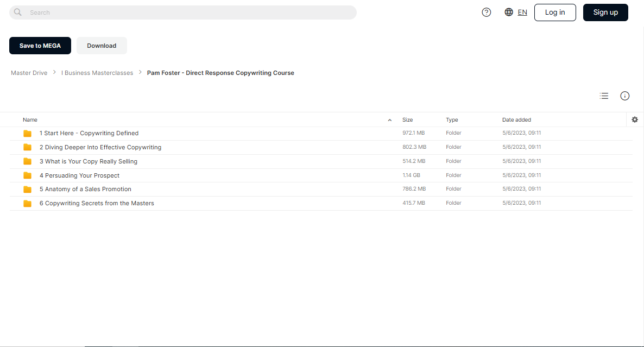Click the Log in button
Screen dimensions: 644x347
pyautogui.click(x=555, y=12)
